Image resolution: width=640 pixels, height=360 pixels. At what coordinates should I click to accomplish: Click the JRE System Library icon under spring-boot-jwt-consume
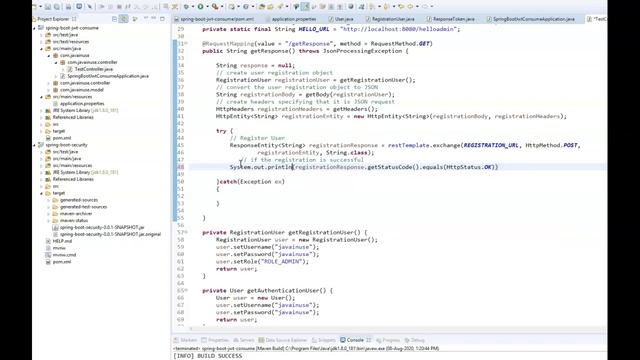click(48, 111)
